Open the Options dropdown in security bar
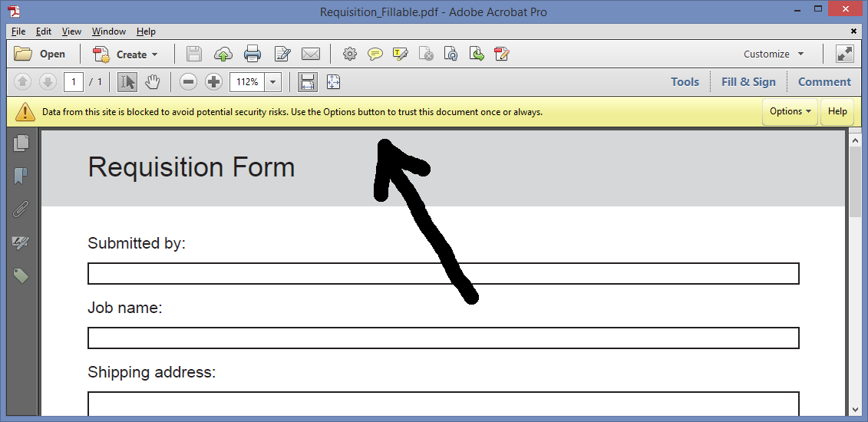 coord(790,111)
